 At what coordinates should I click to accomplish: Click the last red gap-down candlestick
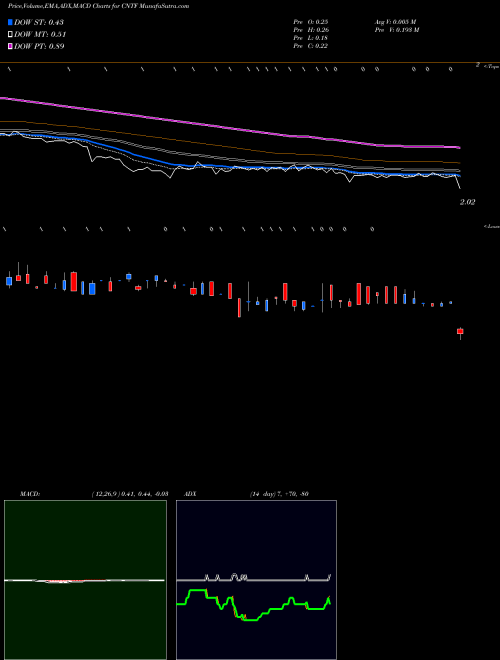pos(460,332)
